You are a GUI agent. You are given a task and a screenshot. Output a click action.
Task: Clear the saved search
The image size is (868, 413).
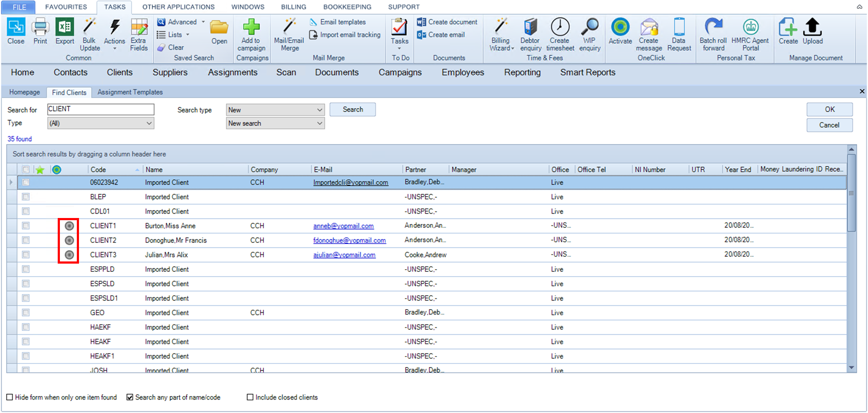click(x=171, y=47)
